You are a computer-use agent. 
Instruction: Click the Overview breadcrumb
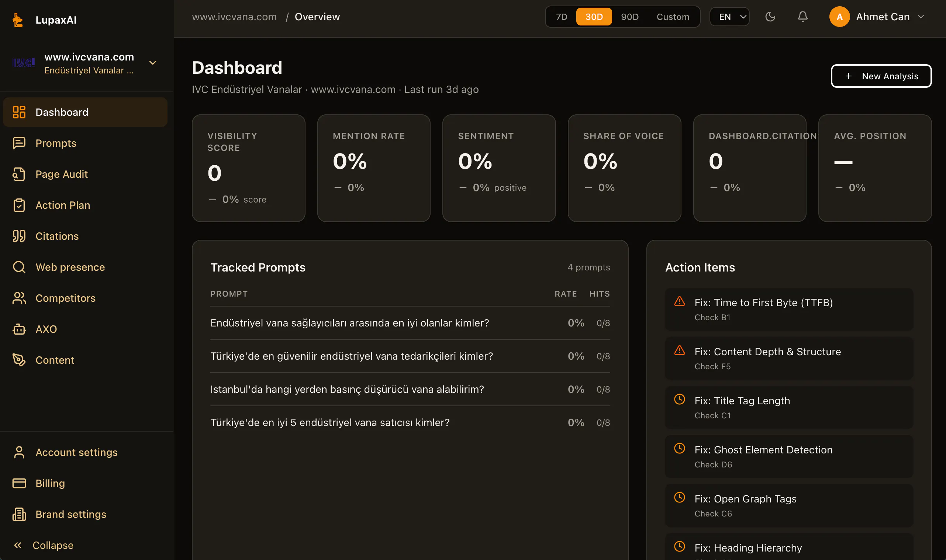coord(317,17)
